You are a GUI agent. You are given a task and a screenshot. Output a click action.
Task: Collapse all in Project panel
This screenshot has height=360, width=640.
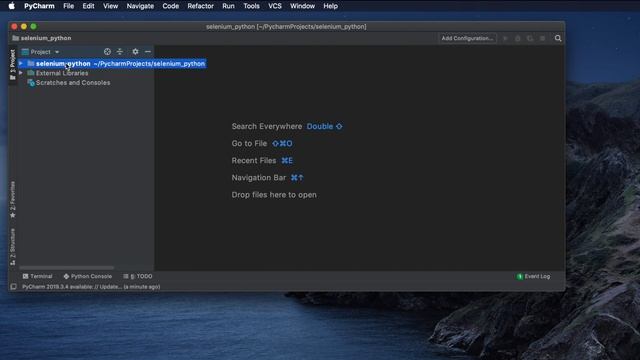[120, 52]
